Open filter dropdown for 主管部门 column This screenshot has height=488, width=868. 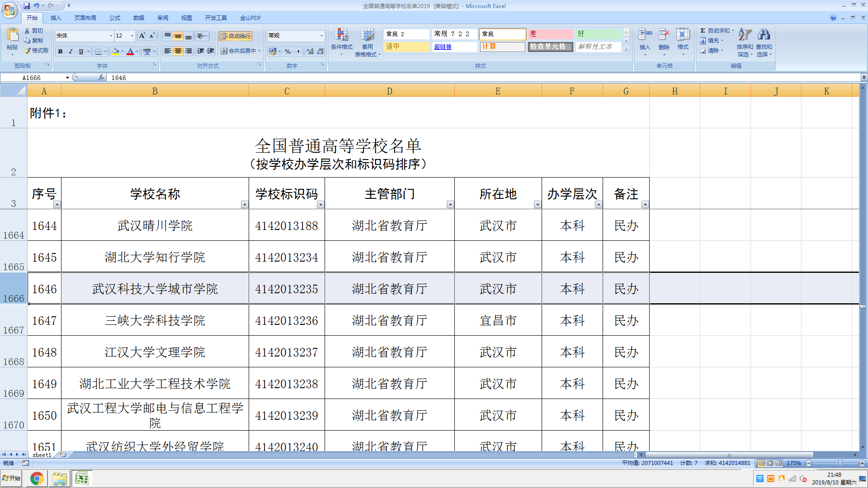point(450,205)
